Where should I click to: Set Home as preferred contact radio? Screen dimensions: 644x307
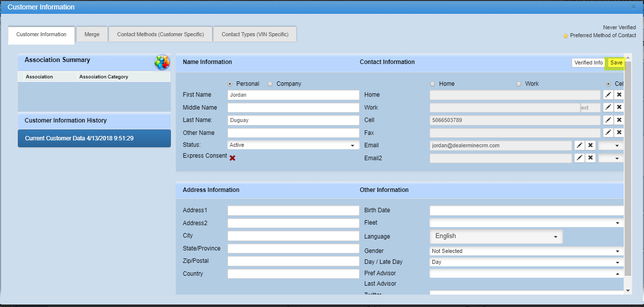[x=433, y=84]
